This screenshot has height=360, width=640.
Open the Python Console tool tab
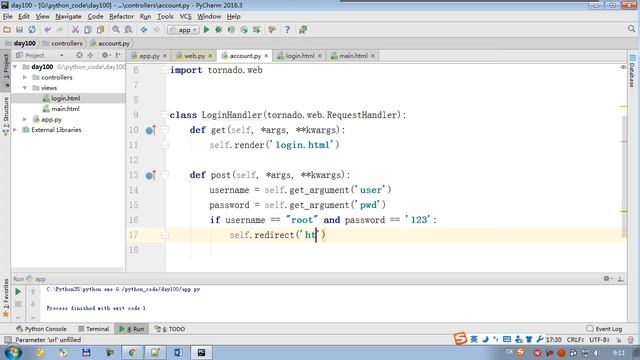click(x=41, y=329)
